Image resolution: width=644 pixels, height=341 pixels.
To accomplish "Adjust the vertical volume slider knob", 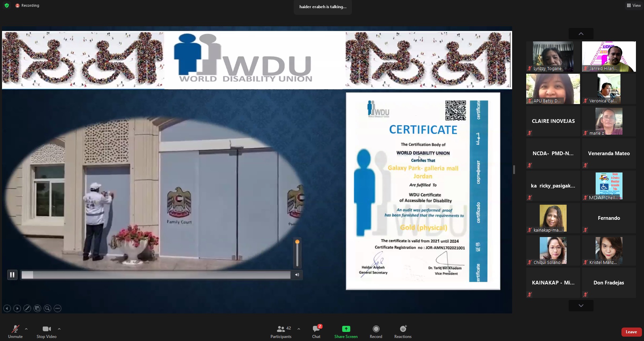I will 297,242.
